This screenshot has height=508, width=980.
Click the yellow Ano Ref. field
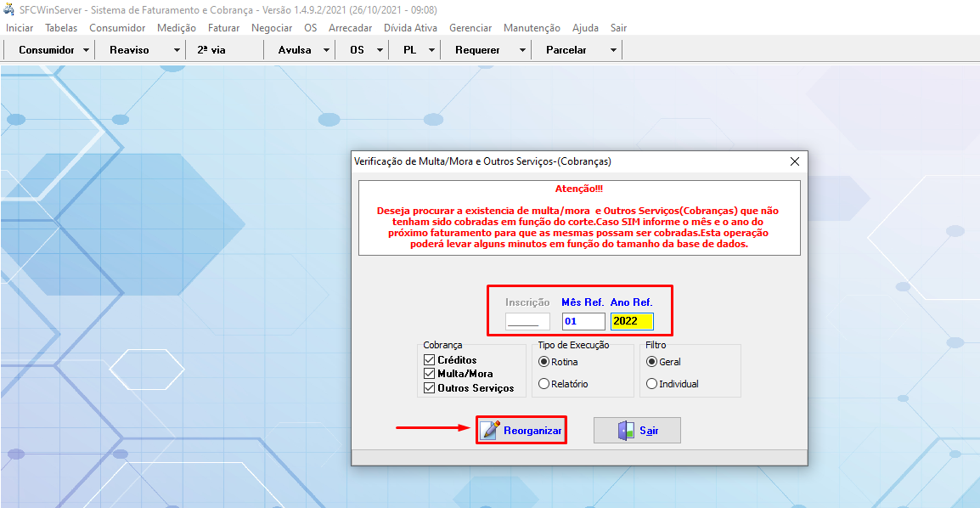pyautogui.click(x=631, y=321)
